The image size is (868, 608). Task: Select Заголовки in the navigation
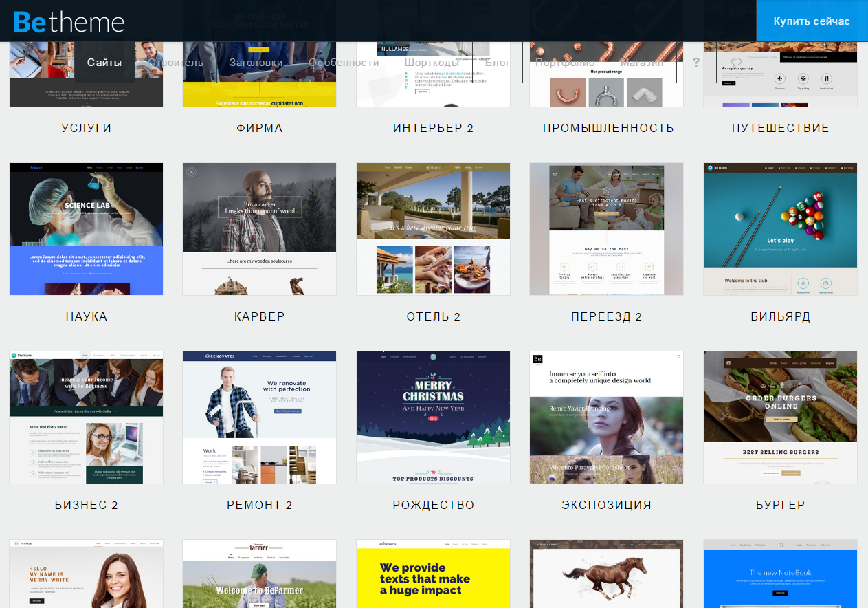(x=256, y=63)
